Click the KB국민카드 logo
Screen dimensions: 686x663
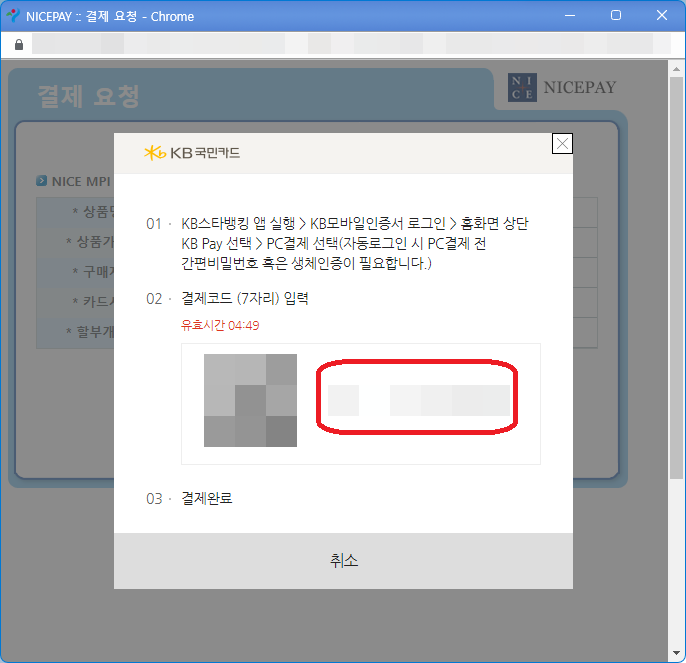(x=192, y=153)
